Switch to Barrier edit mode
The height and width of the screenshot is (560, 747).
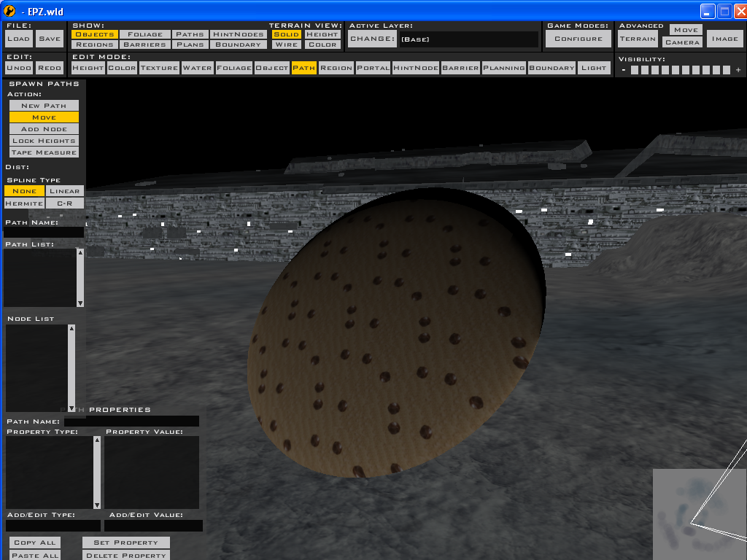click(x=461, y=68)
